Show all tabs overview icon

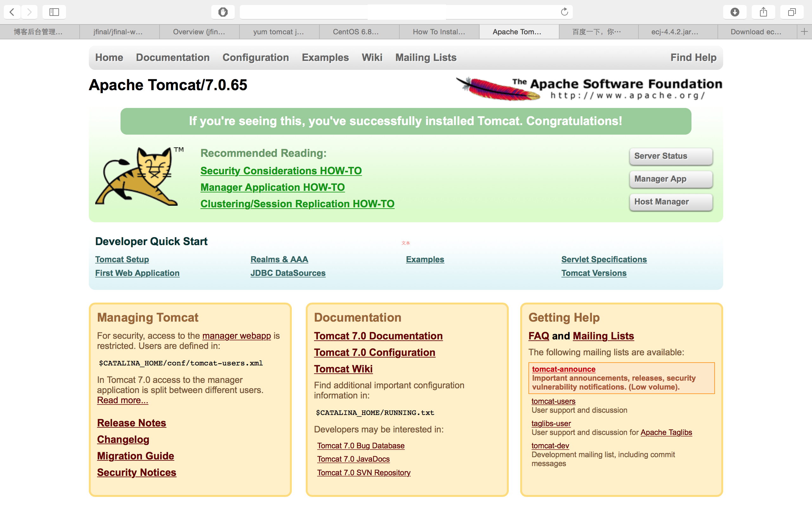[792, 12]
